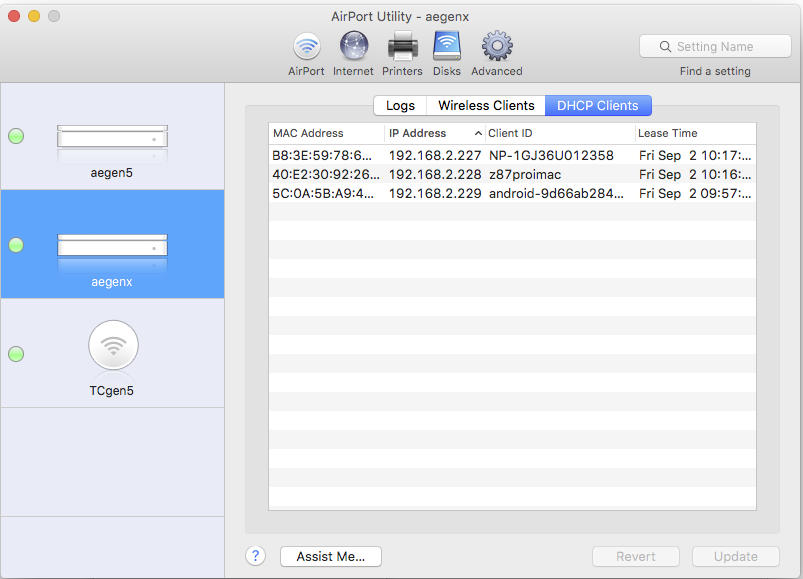Switch to the Logs tab
This screenshot has width=803, height=579.
pos(400,106)
